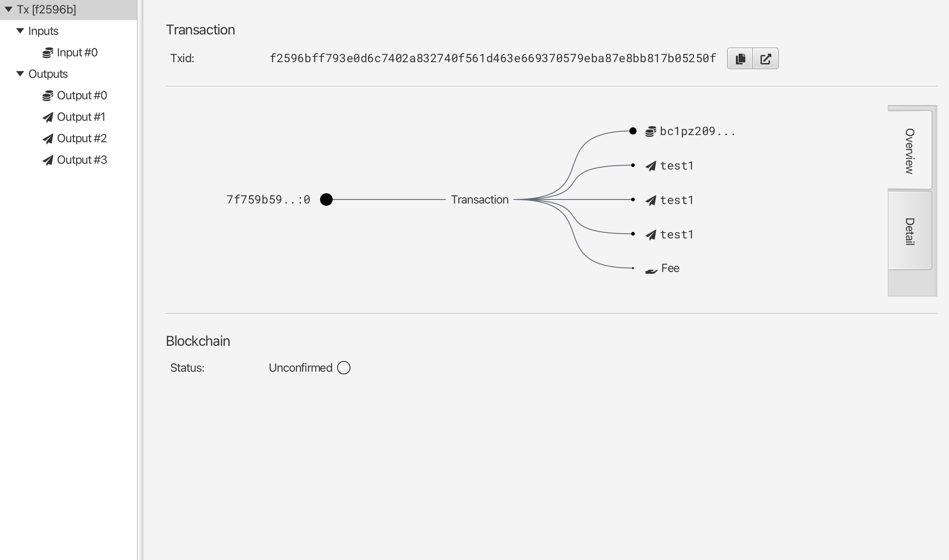Click the coins icon next to bc1pz209 address

[x=650, y=132]
